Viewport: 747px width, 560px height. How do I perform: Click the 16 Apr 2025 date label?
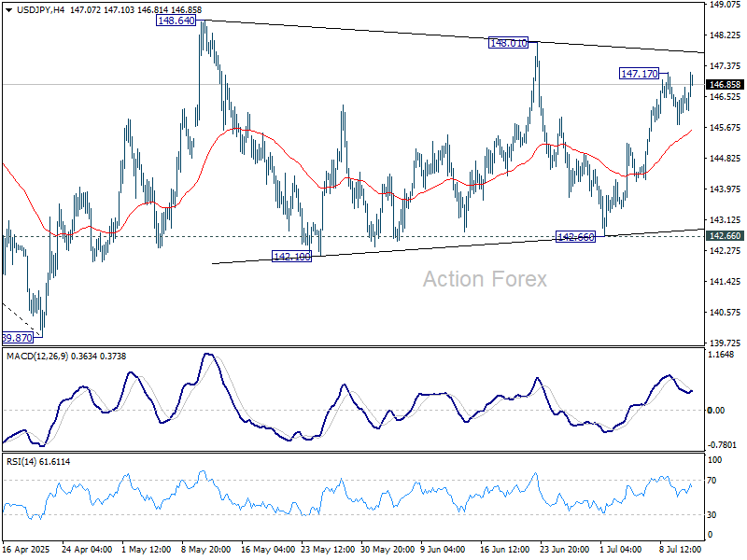pos(26,549)
